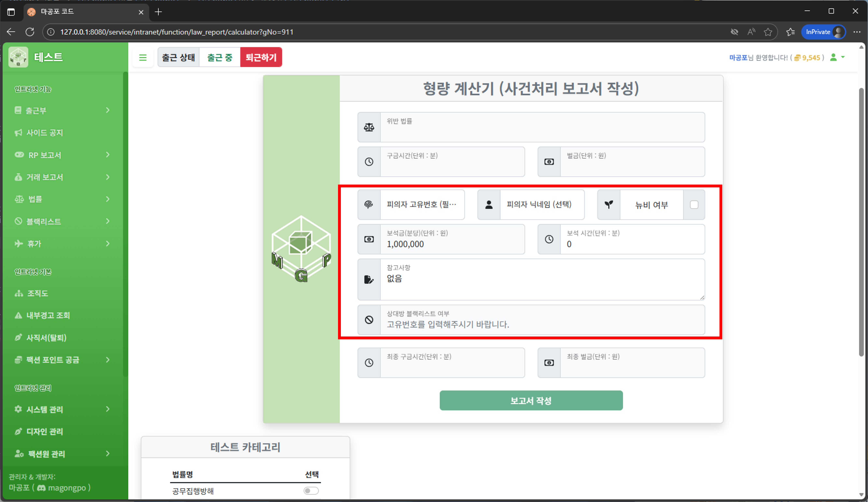Click the note icon beside 참고사항
The width and height of the screenshot is (868, 502).
click(x=369, y=279)
